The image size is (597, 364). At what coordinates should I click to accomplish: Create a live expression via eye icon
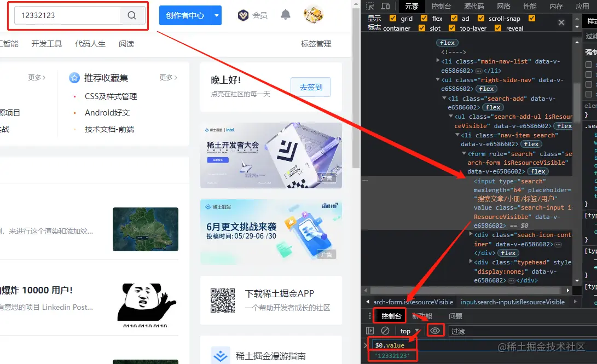coord(435,330)
